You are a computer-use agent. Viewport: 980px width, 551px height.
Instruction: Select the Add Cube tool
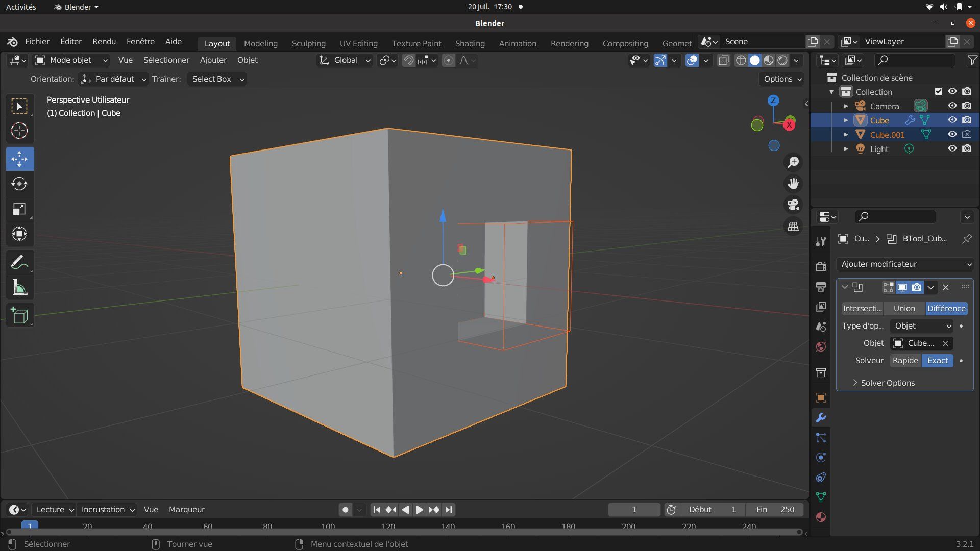(x=19, y=316)
